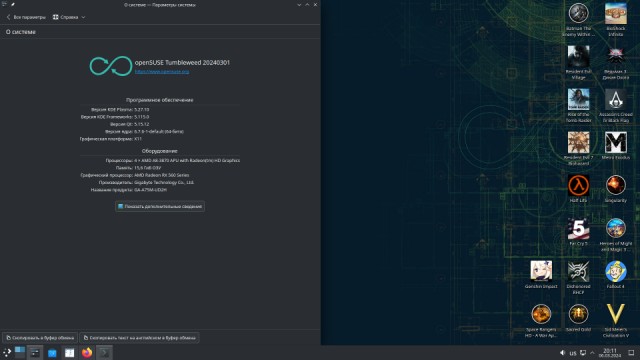Launch the blue file manager from taskbar
The image size is (640, 360).
(52, 353)
